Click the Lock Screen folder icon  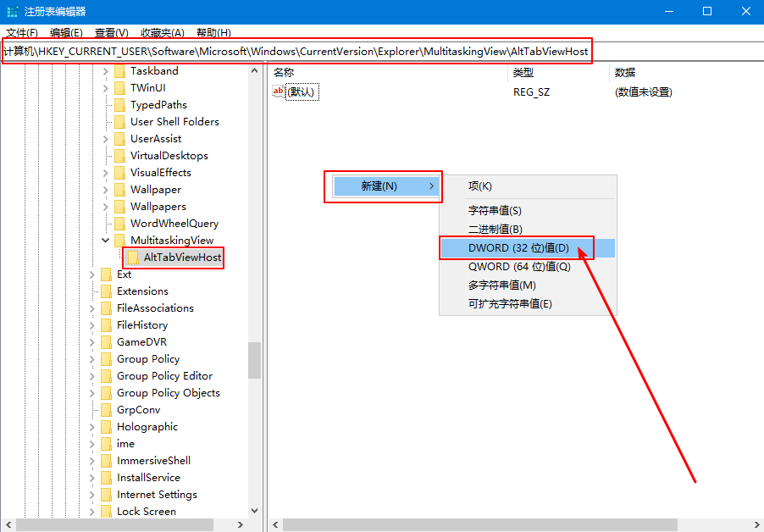[106, 512]
